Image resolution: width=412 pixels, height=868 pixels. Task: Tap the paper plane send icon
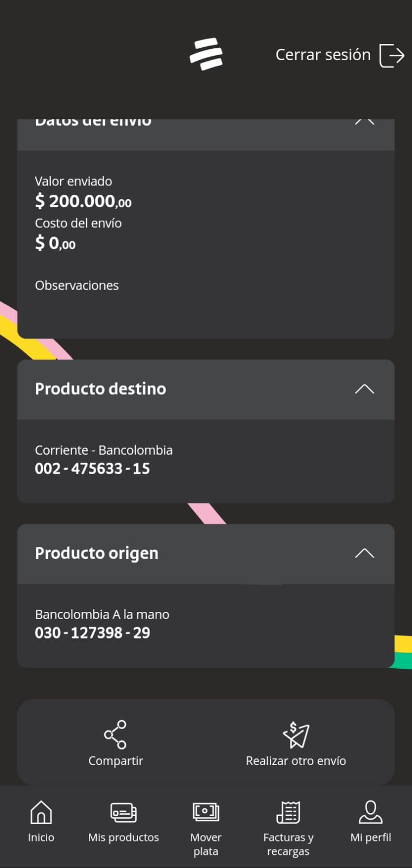tap(296, 735)
